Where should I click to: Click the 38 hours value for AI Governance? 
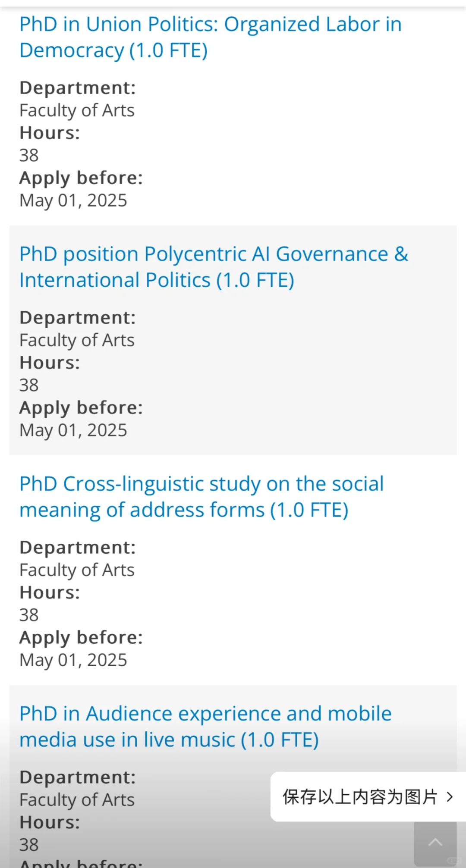[29, 385]
